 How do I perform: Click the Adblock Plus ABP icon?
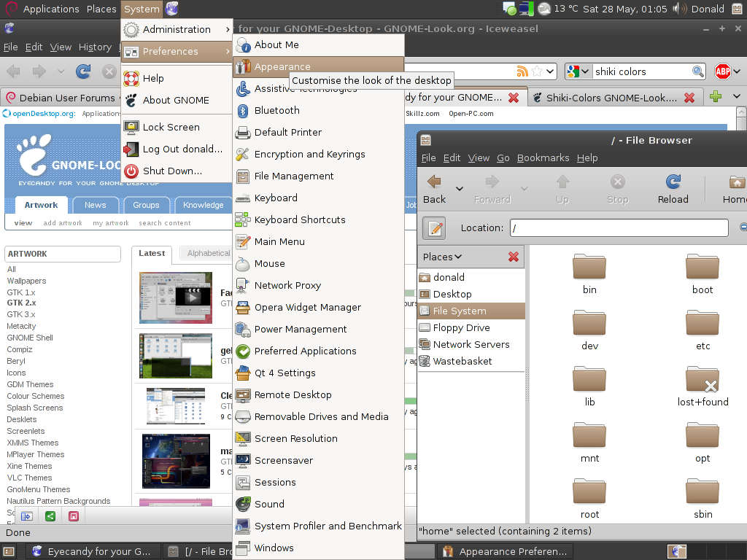click(x=723, y=71)
